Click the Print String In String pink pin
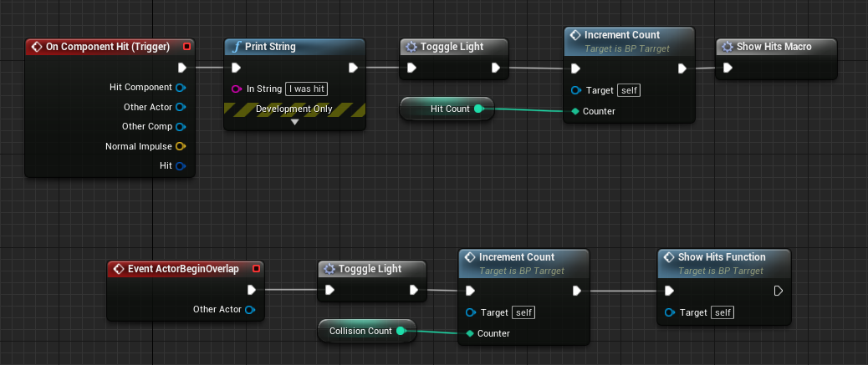The width and height of the screenshot is (868, 365). (236, 89)
